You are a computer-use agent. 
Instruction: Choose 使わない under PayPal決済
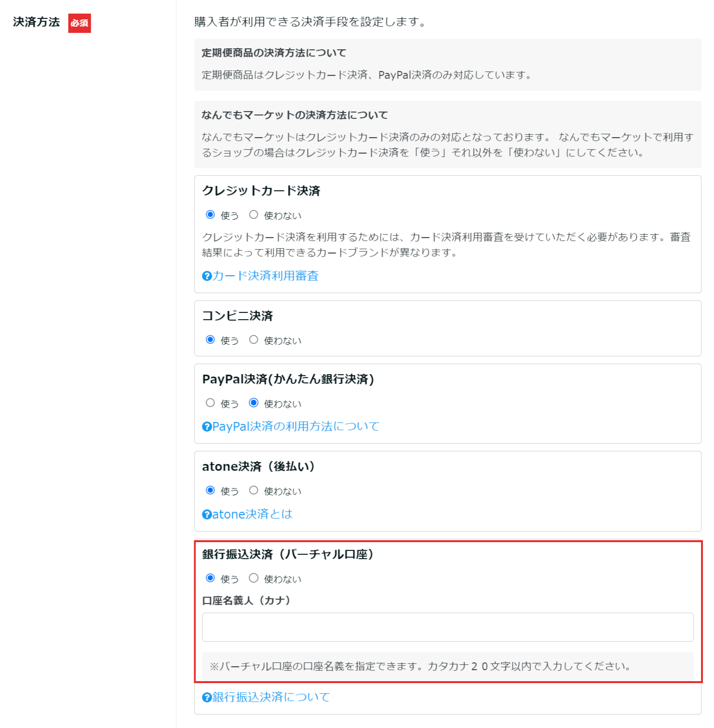tap(254, 403)
